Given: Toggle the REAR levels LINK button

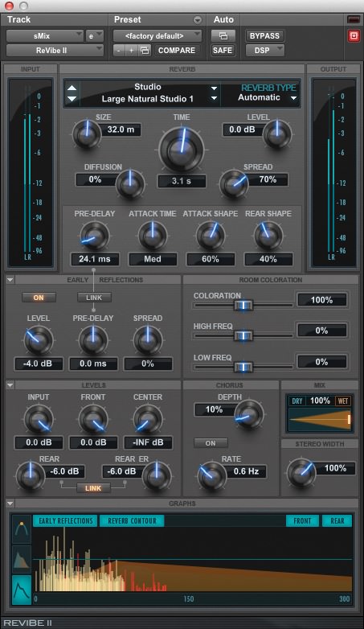Looking at the screenshot, I should point(93,488).
